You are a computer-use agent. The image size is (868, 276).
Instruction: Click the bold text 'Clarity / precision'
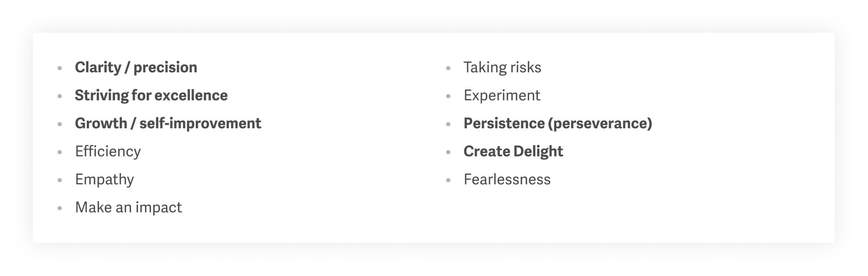pyautogui.click(x=136, y=68)
